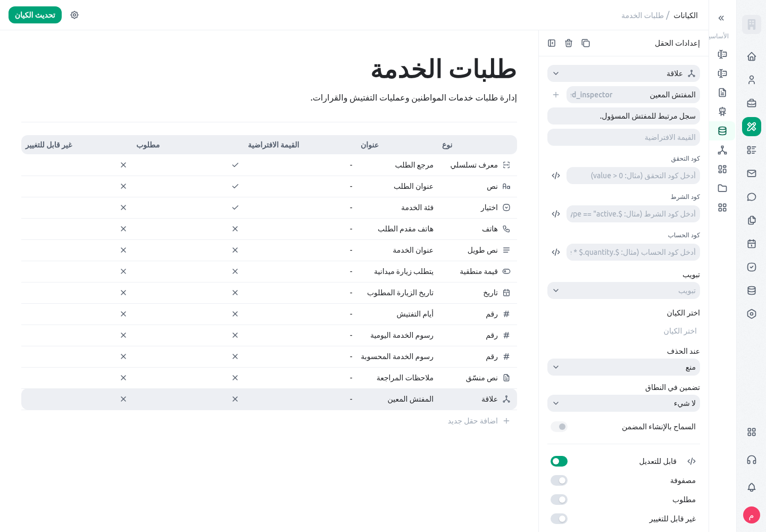Image resolution: width=766 pixels, height=532 pixels.
Task: Click the القيمة الافتراضية column header
Action: coord(273,145)
